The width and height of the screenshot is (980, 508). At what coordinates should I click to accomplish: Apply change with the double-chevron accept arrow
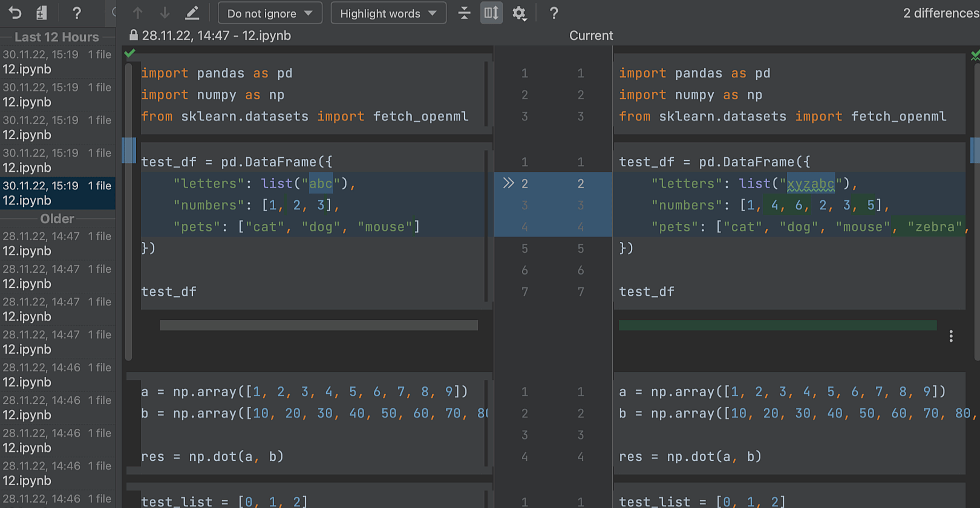tap(508, 183)
